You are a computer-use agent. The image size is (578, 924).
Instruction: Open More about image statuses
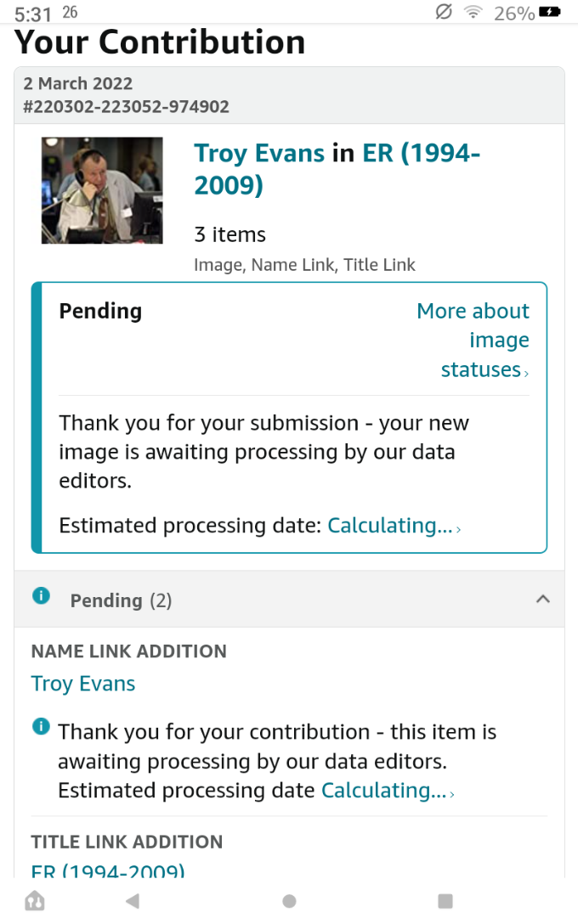point(474,341)
